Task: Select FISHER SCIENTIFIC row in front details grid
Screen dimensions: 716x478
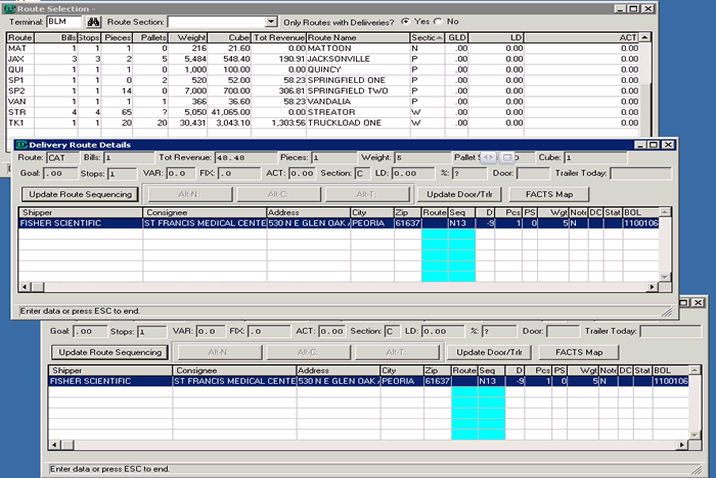Action: [x=339, y=223]
